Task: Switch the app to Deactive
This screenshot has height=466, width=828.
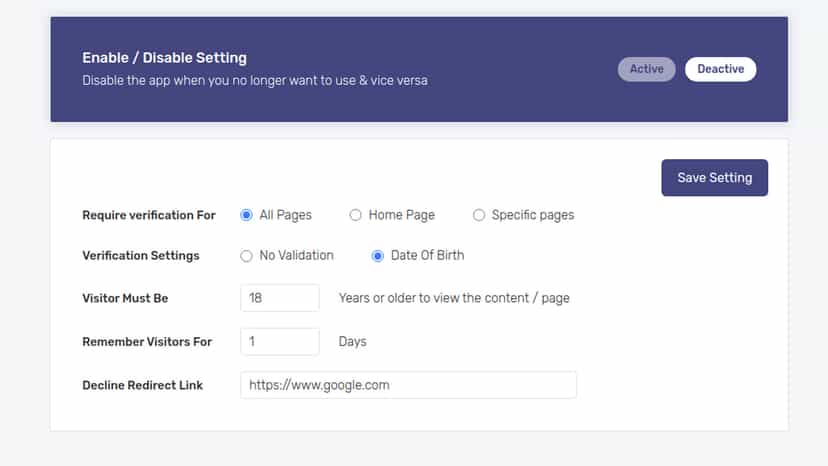Action: coord(720,69)
